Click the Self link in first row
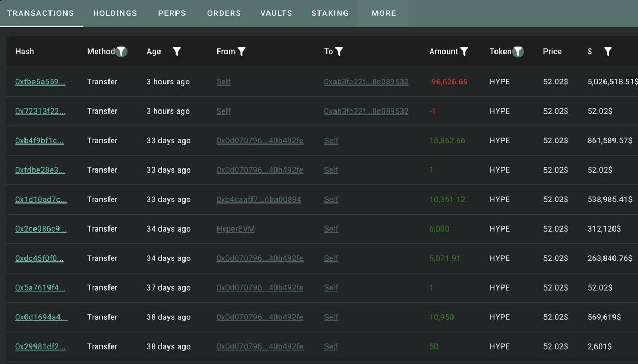638x364 pixels. click(223, 81)
